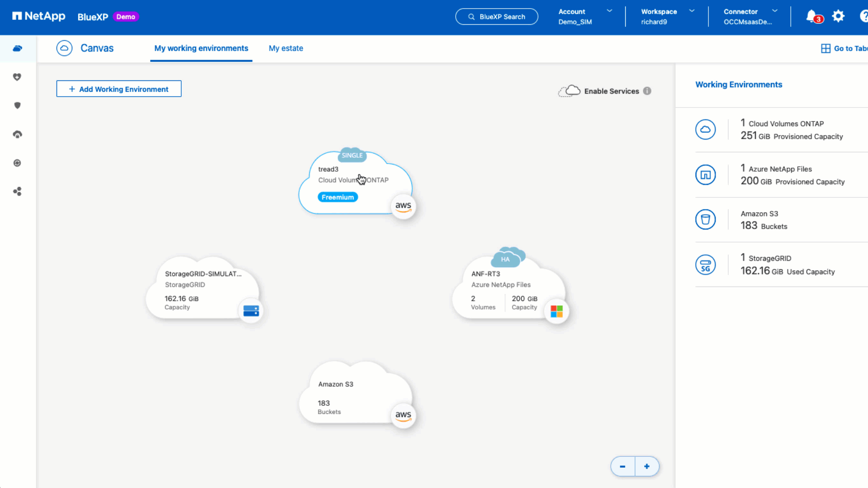This screenshot has height=488, width=868.
Task: Open the Governance cloud-lock sidebar icon
Action: pos(17,134)
